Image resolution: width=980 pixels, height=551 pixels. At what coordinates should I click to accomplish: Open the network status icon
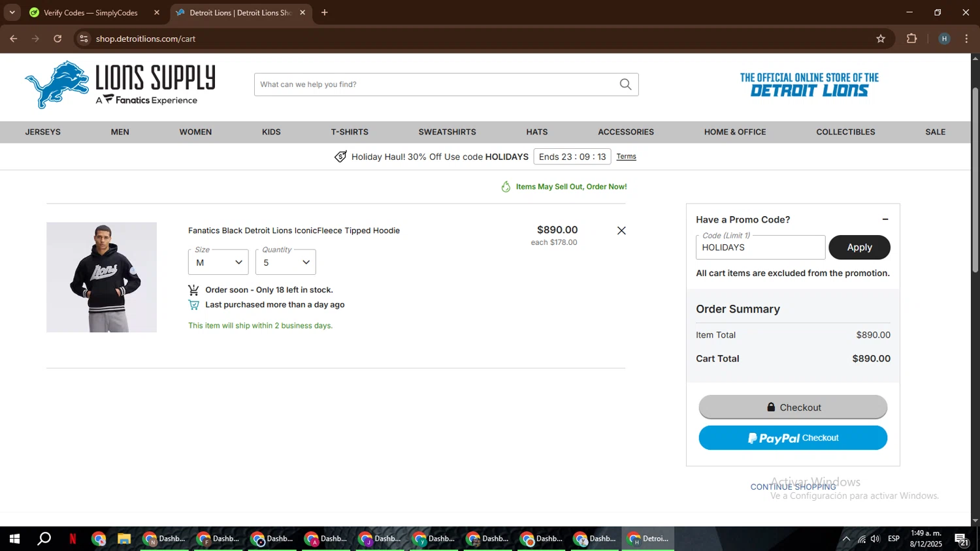tap(862, 539)
